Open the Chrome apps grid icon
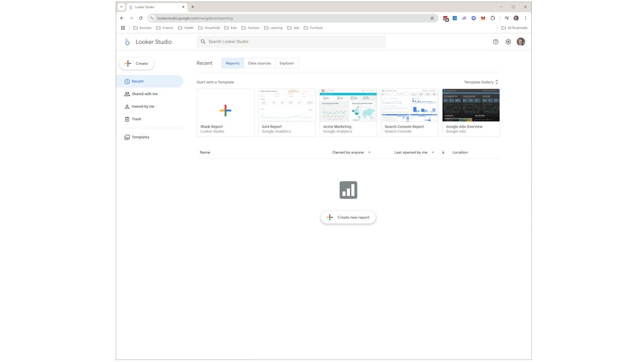644x362 pixels. (123, 28)
